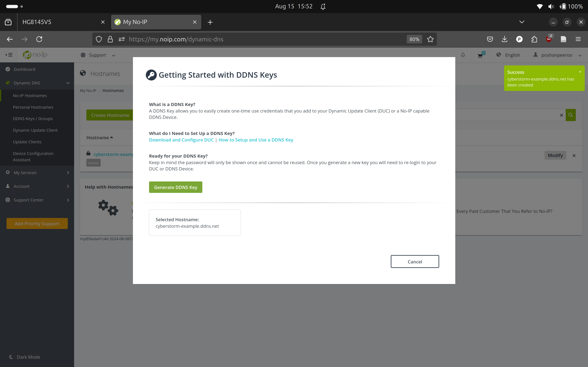
Task: Adjust the 80% page zoom control
Action: coord(414,39)
